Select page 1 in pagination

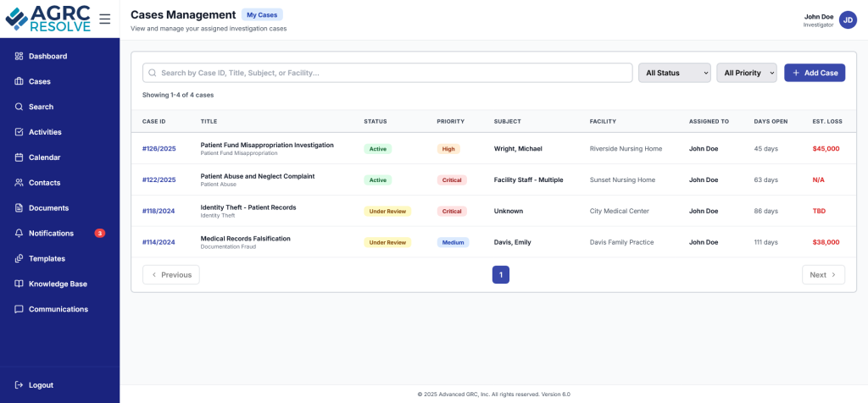[501, 274]
